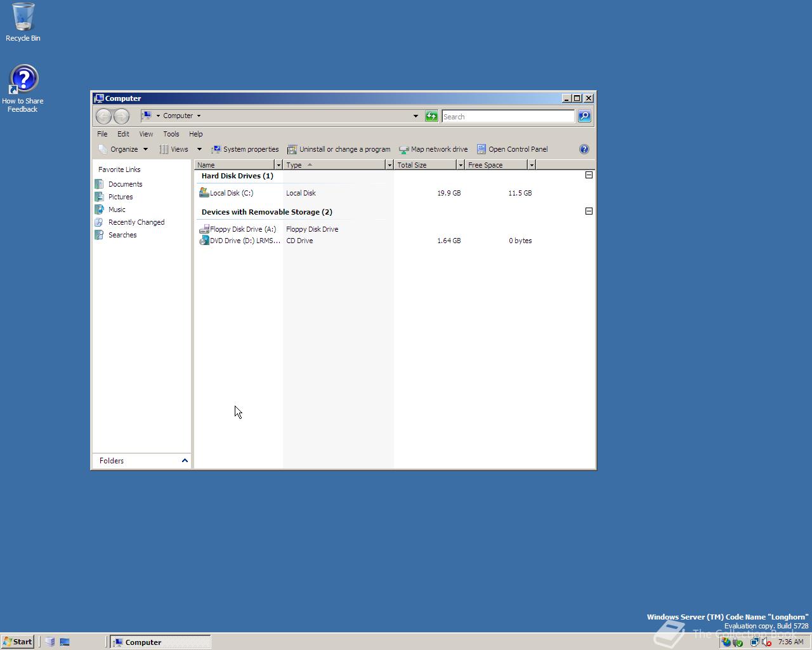Refresh the Computer folder view
Viewport: 812px width, 650px height.
click(431, 116)
